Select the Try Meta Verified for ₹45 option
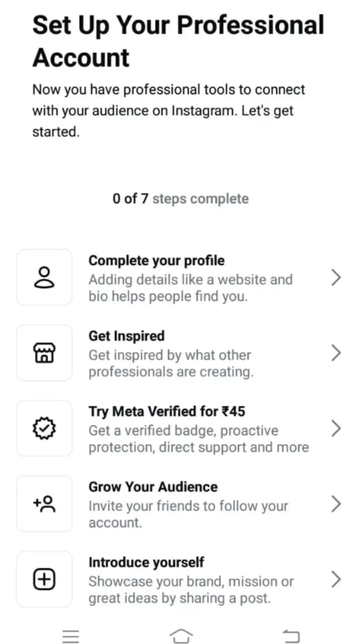This screenshot has width=362, height=644. [182, 428]
